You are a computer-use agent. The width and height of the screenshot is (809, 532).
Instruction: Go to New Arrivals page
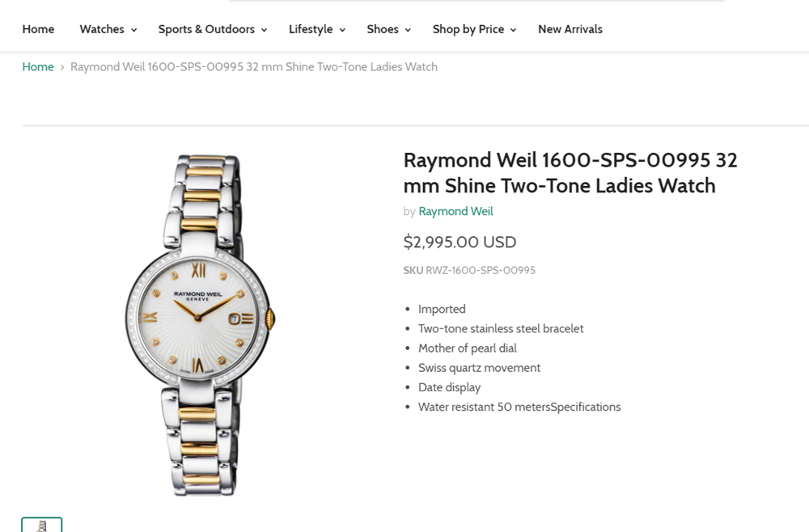[x=570, y=29]
